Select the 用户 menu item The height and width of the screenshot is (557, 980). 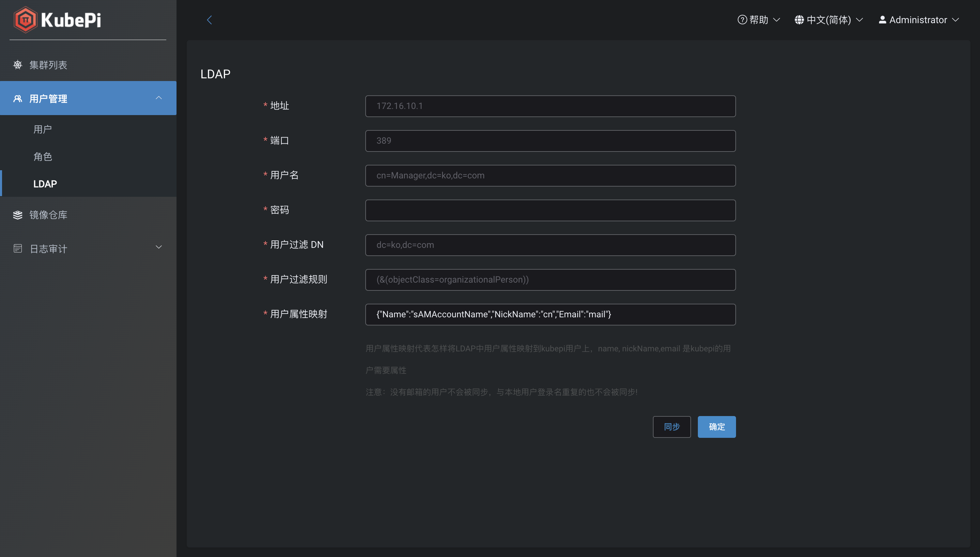[43, 129]
